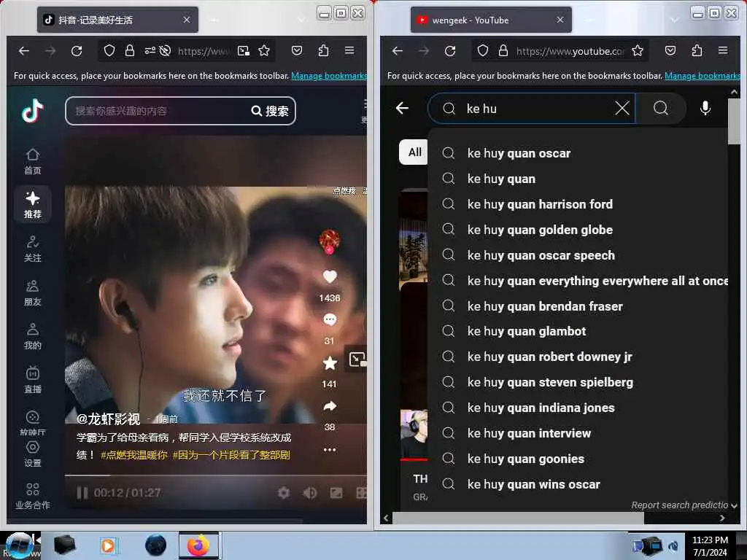Click Report search predictions link
The width and height of the screenshot is (747, 560).
click(x=679, y=505)
